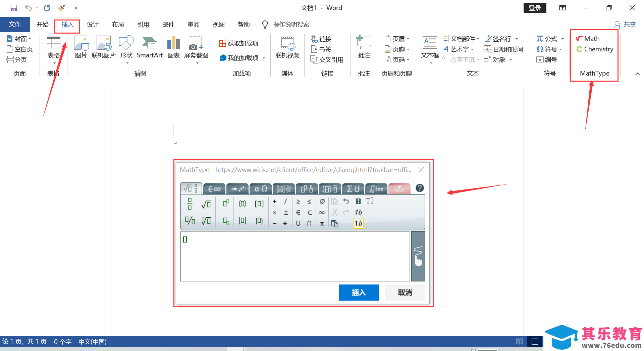Click the blue 插入 insert button
Viewport: 644px width, 351px height.
(x=359, y=293)
